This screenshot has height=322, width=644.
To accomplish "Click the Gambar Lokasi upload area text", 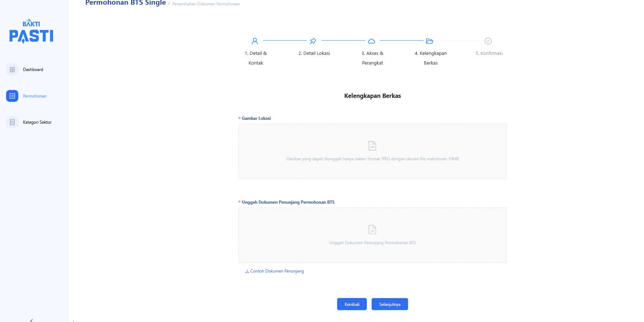I will tap(372, 159).
